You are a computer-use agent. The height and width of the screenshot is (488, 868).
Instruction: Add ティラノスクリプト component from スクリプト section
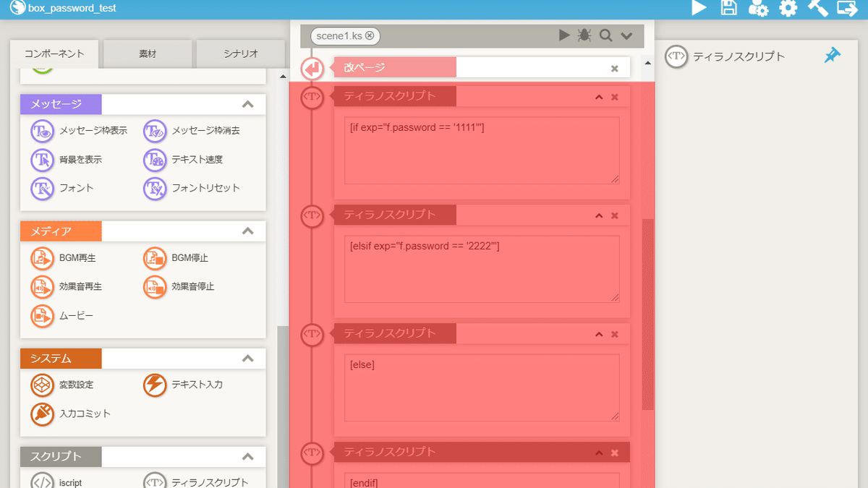click(x=196, y=481)
